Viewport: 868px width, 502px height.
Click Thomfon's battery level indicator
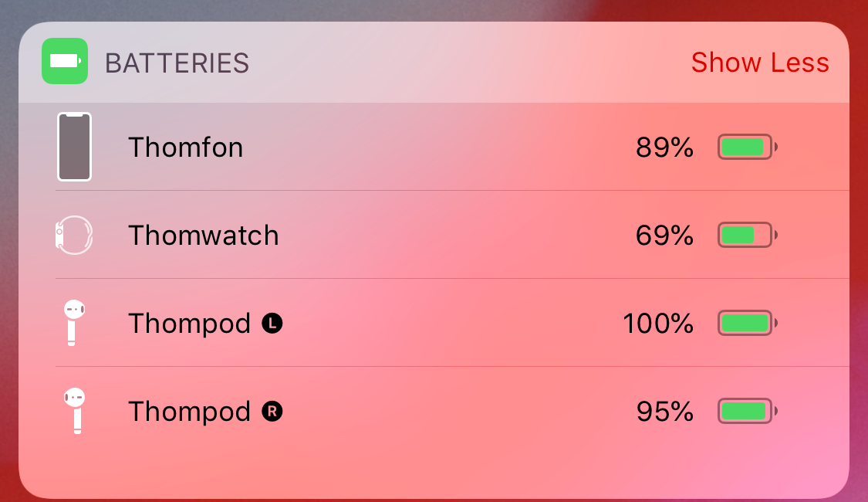point(746,147)
